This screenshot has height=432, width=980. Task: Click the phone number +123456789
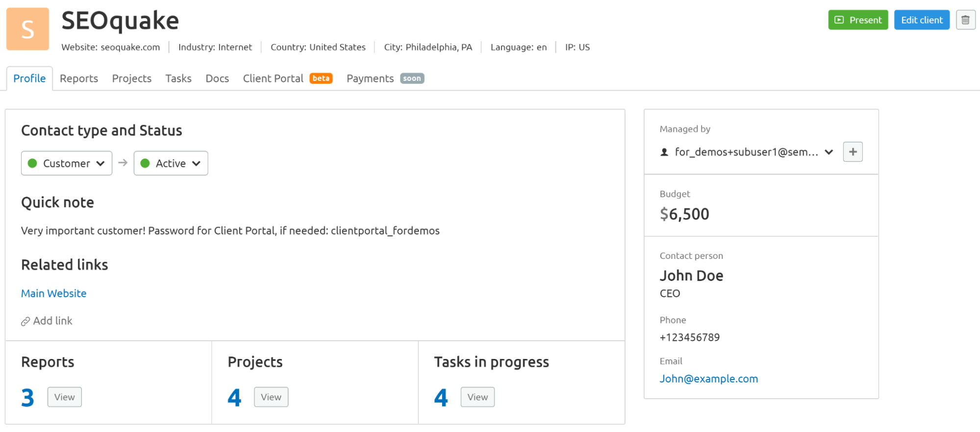pyautogui.click(x=690, y=337)
